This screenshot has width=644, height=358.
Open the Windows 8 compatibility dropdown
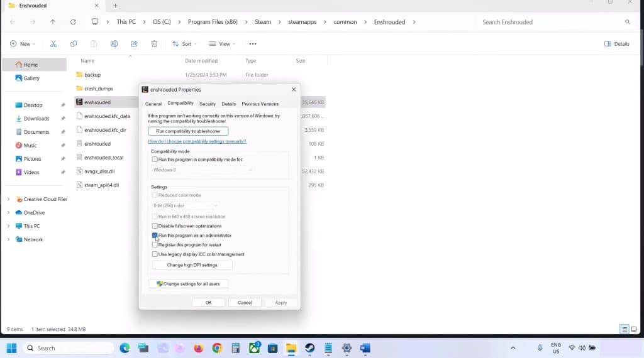[203, 170]
